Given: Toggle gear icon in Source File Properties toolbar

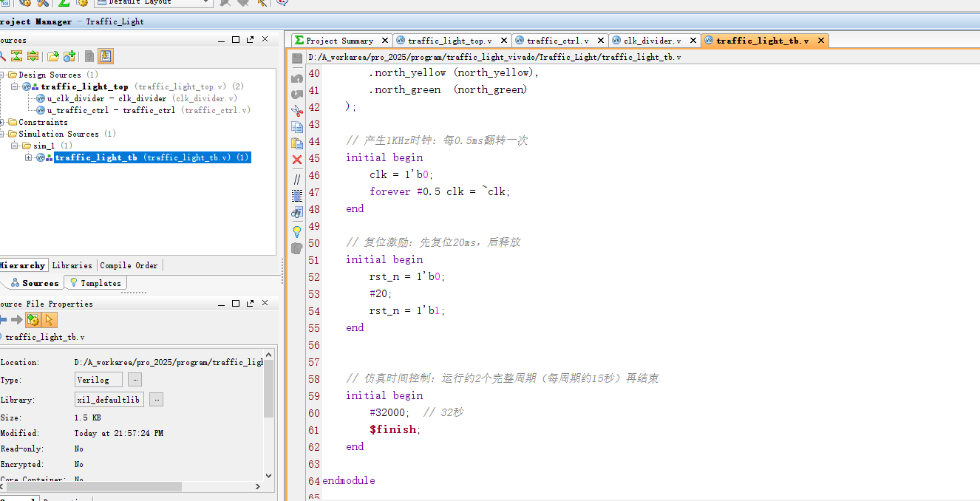Looking at the screenshot, I should [33, 320].
